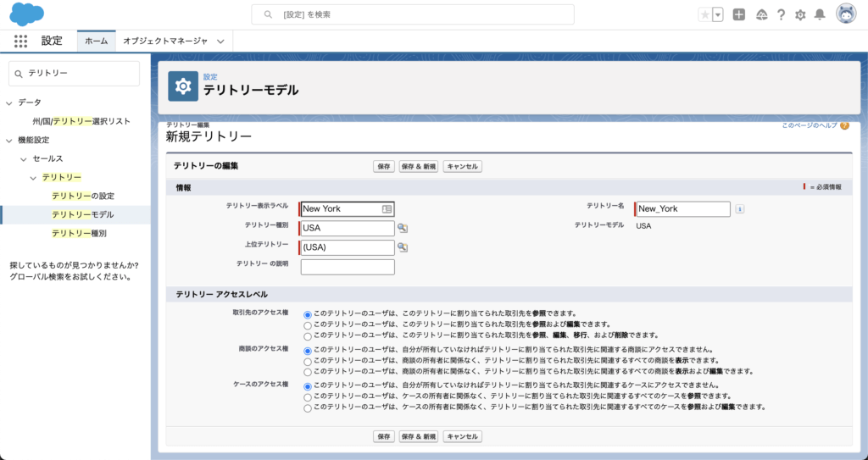Click the 上位テリトリー field with (USA)
The width and height of the screenshot is (868, 460).
348,247
